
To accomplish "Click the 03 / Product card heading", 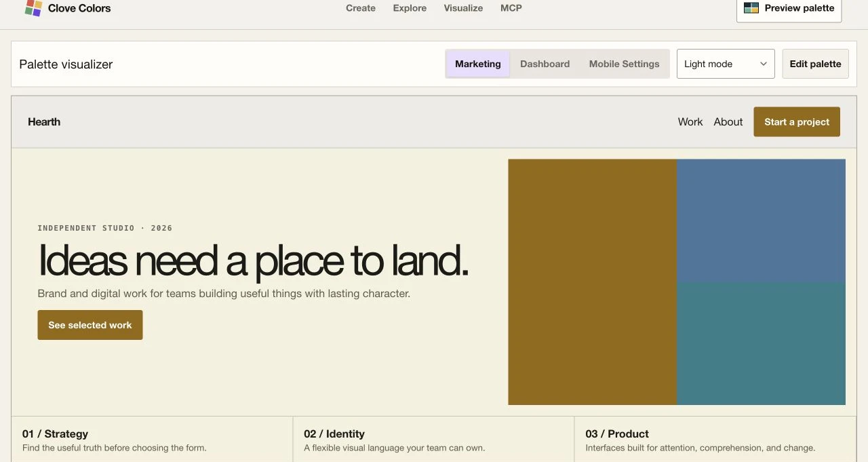I will 617,434.
